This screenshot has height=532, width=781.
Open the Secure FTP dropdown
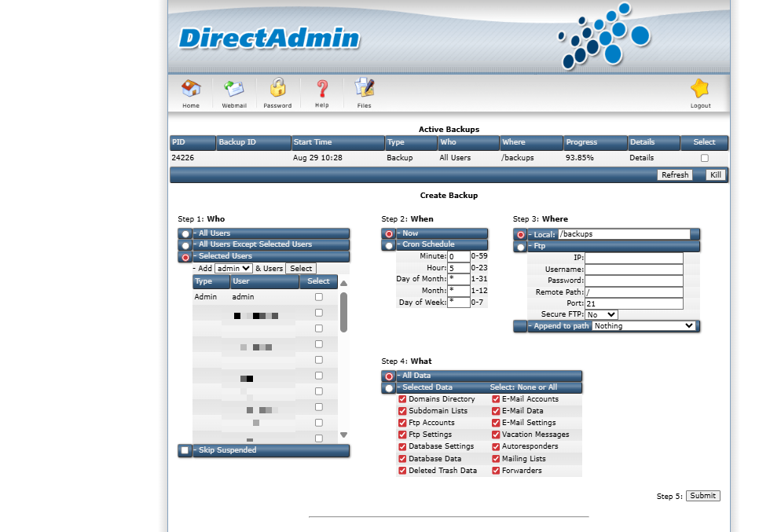[x=601, y=315]
